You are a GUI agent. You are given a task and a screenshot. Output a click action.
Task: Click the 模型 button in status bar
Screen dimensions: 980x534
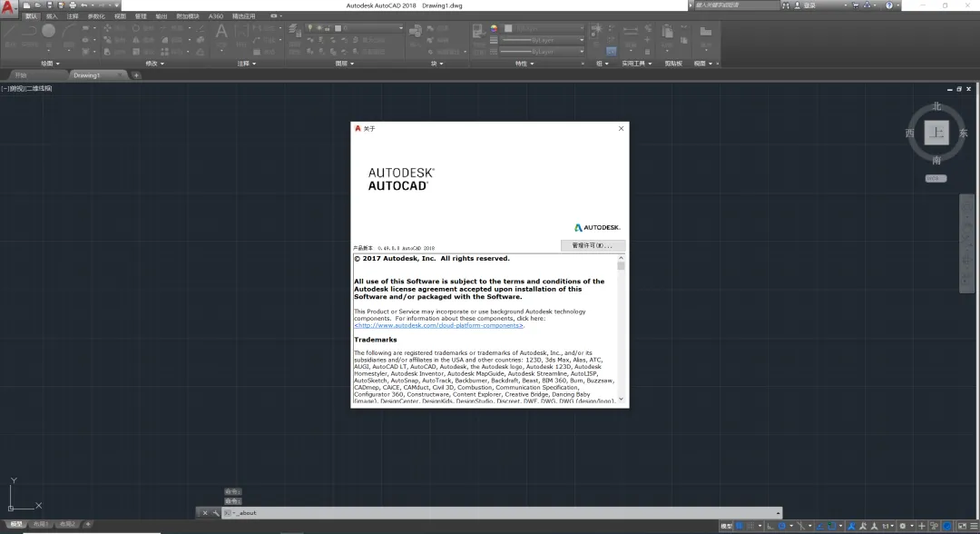tap(726, 526)
